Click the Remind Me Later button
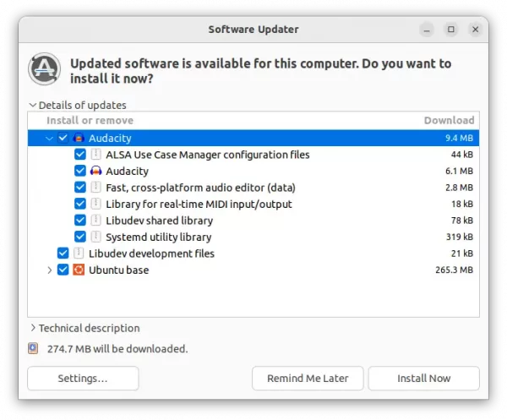This screenshot has width=507, height=420. point(308,378)
